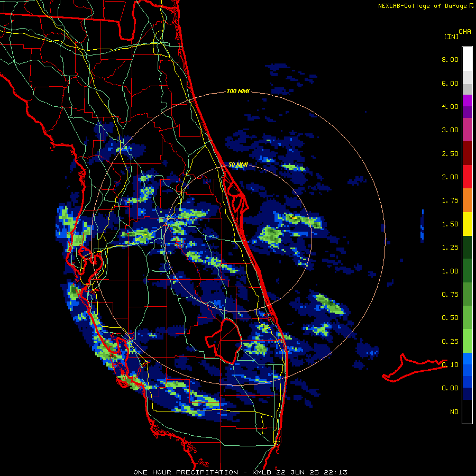Click the 8.00 legend value
This screenshot has width=476, height=476.
(450, 59)
